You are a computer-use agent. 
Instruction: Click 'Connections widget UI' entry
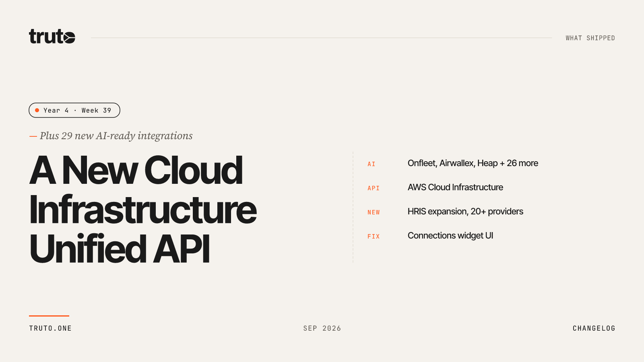(x=450, y=236)
